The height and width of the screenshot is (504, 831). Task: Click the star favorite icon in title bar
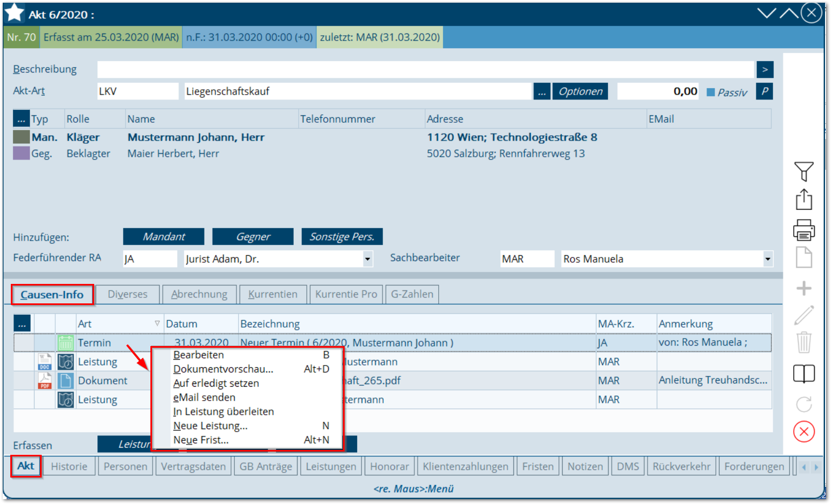pyautogui.click(x=15, y=13)
